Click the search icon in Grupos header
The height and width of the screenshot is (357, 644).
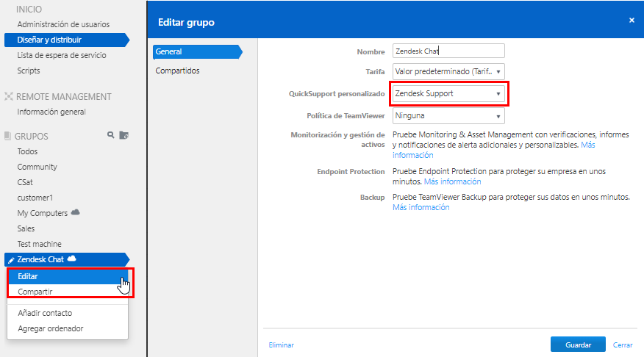[110, 135]
